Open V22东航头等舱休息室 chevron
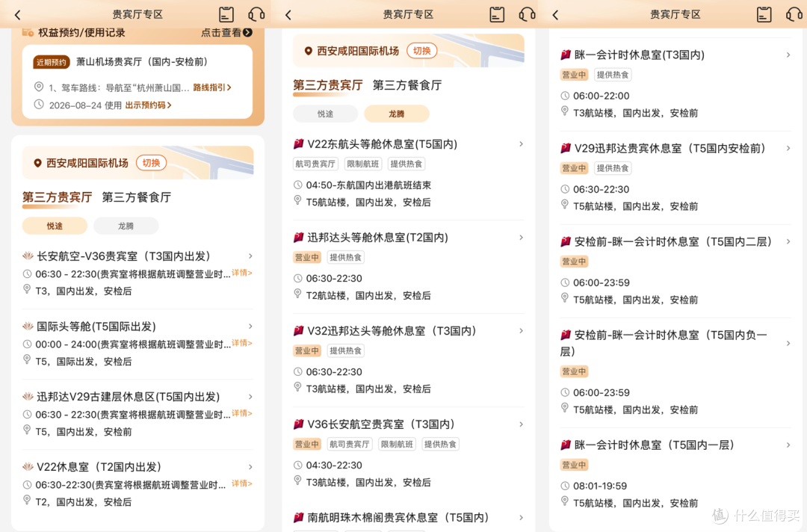This screenshot has height=532, width=807. click(522, 144)
